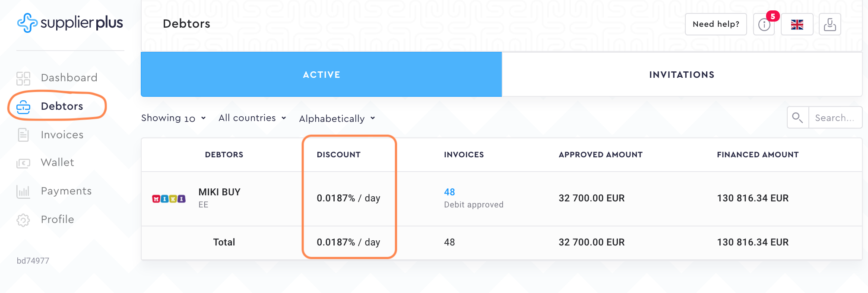
Task: Click the Invoices document icon
Action: (x=23, y=135)
